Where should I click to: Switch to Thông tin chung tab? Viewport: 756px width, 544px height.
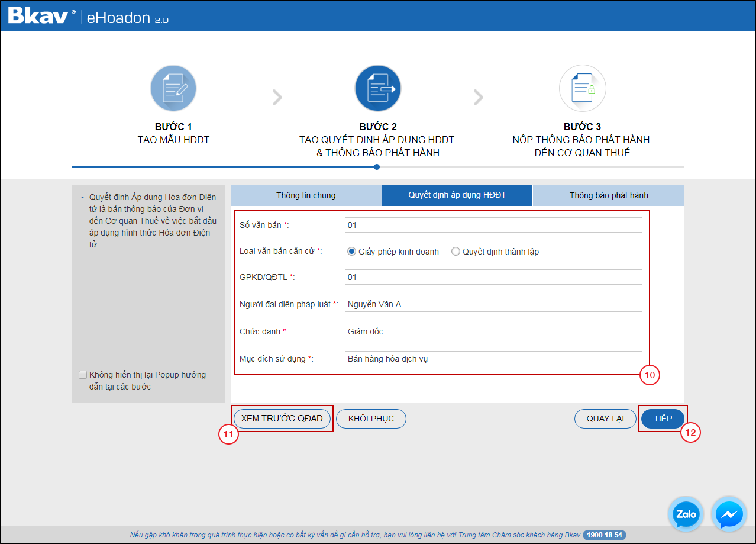click(306, 195)
